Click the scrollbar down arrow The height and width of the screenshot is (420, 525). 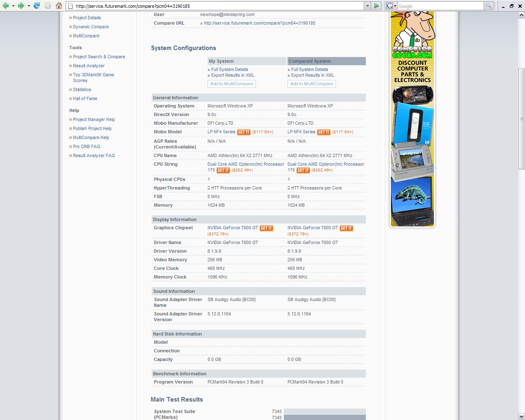[521, 416]
